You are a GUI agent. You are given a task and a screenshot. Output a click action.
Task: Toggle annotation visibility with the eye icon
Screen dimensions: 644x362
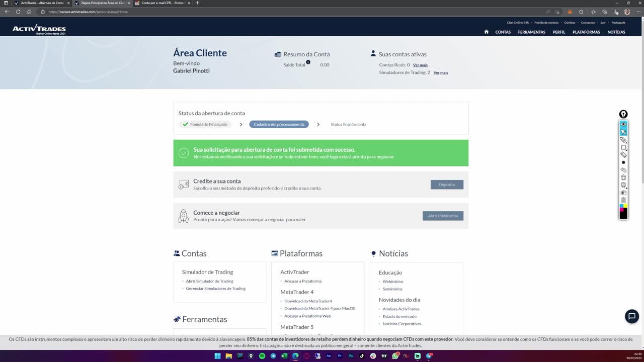(x=623, y=124)
